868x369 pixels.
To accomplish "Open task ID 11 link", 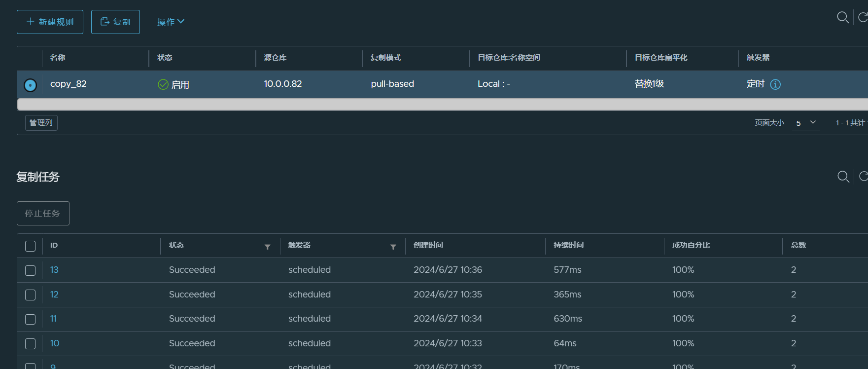I will pyautogui.click(x=53, y=319).
